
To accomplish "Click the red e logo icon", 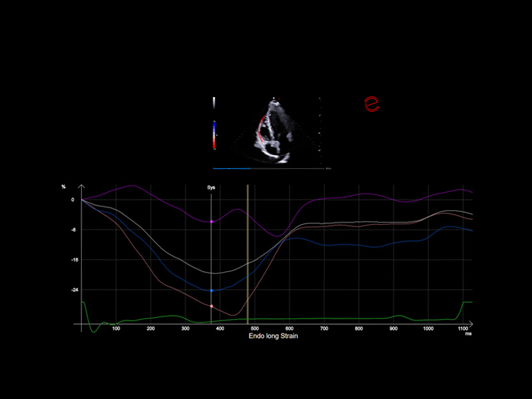I will pyautogui.click(x=371, y=103).
